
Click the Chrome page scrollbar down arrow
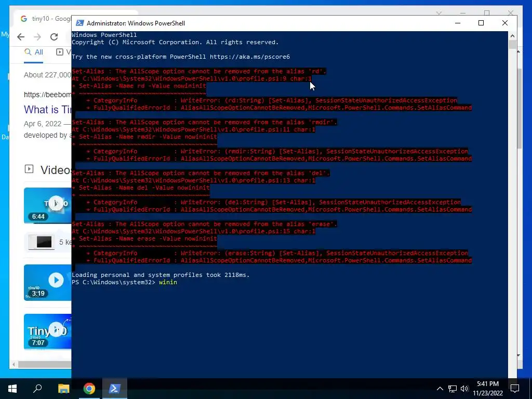click(518, 355)
